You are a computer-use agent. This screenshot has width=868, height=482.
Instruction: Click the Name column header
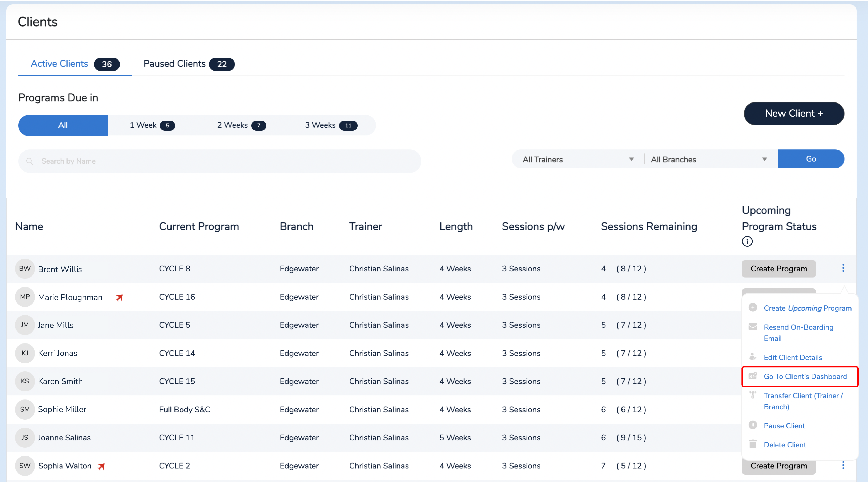click(29, 226)
